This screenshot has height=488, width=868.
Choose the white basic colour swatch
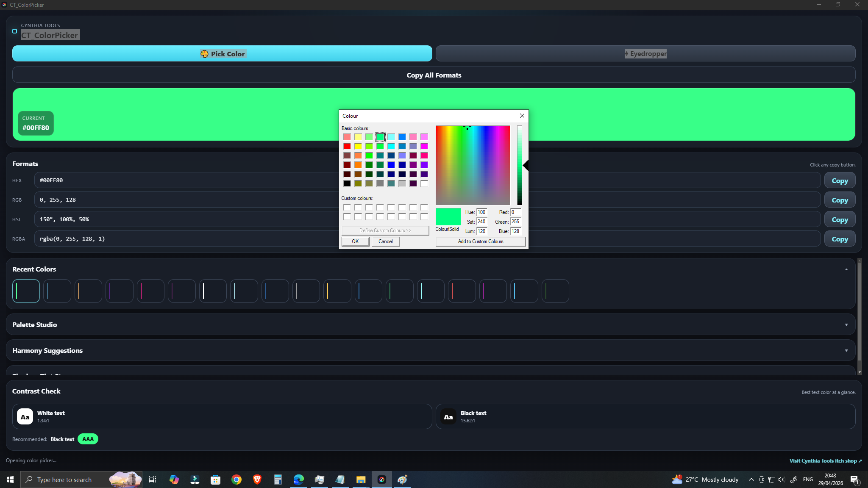tap(424, 183)
